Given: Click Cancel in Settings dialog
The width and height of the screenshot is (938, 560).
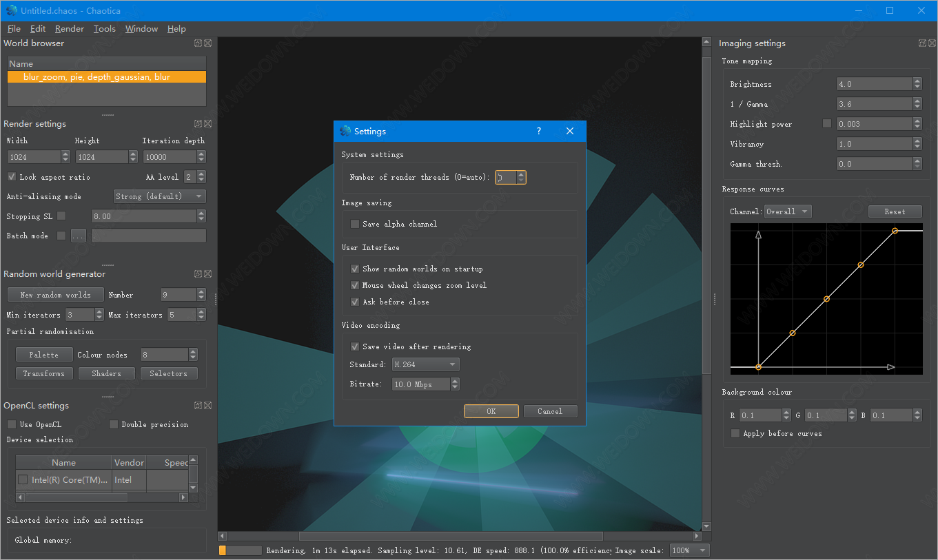Looking at the screenshot, I should (x=550, y=411).
